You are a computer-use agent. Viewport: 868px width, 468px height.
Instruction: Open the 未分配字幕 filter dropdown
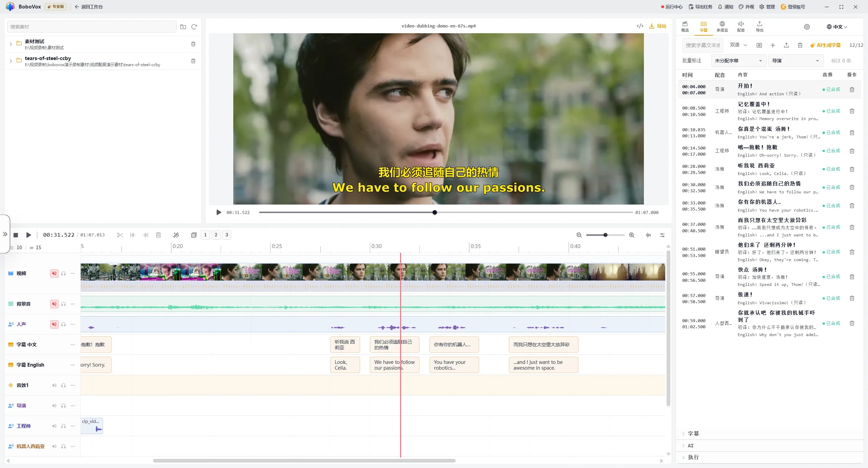pyautogui.click(x=738, y=61)
